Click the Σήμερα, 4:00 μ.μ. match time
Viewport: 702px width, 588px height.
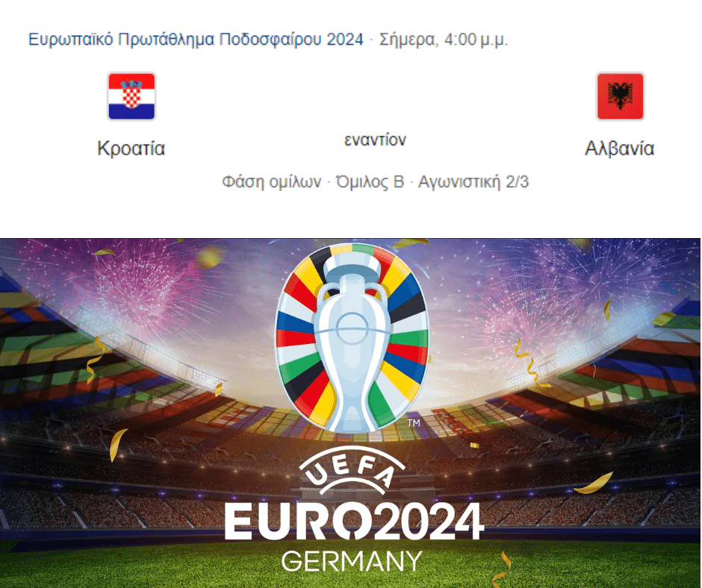pyautogui.click(x=444, y=40)
